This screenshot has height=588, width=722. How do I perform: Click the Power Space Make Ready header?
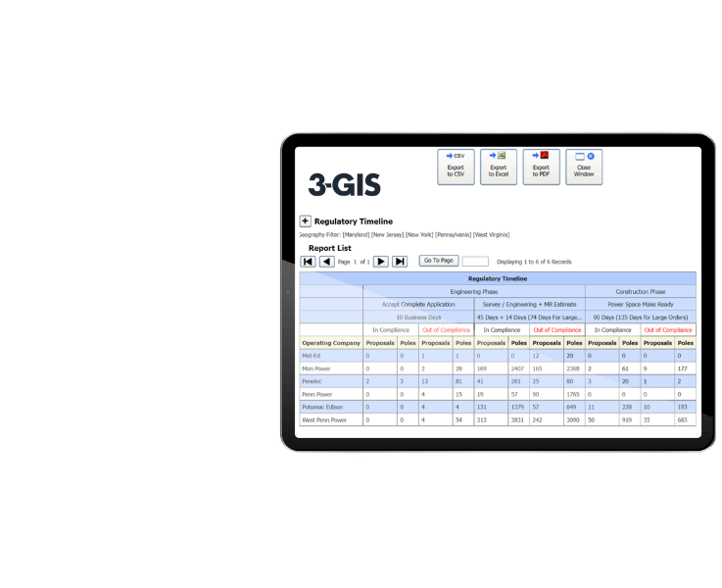point(641,305)
